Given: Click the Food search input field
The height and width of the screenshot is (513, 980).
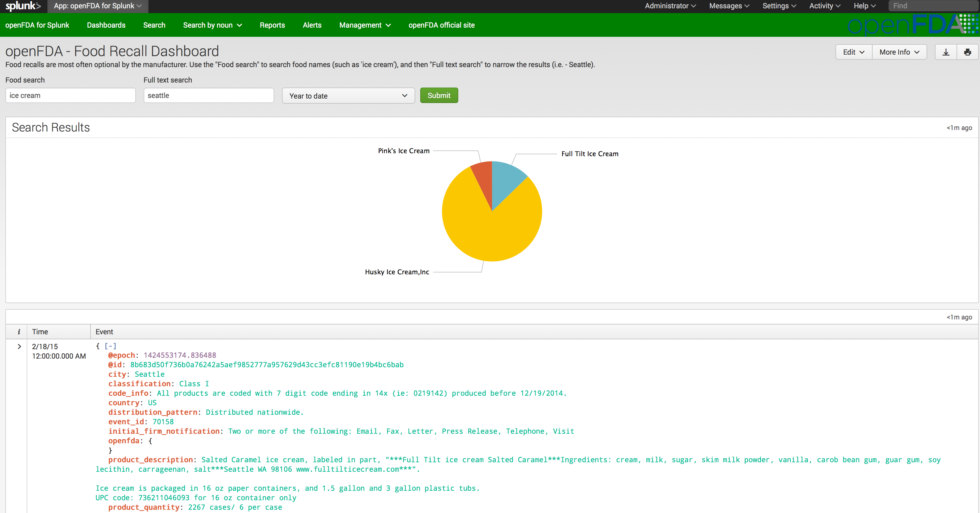Looking at the screenshot, I should click(70, 96).
